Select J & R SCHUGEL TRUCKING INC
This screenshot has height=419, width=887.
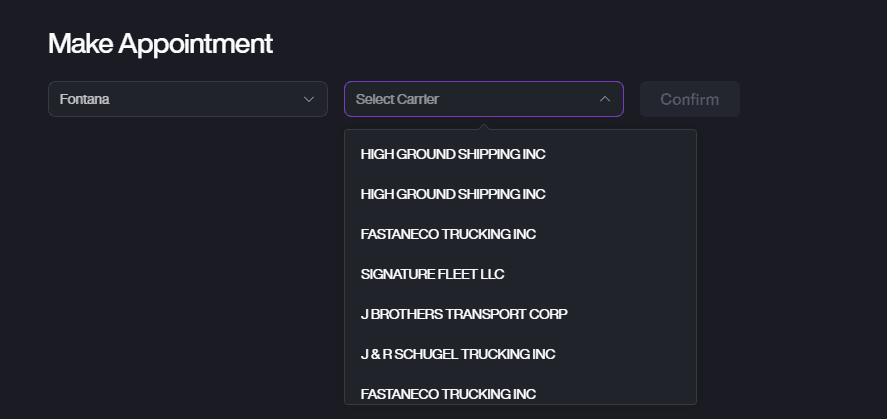pyautogui.click(x=458, y=354)
